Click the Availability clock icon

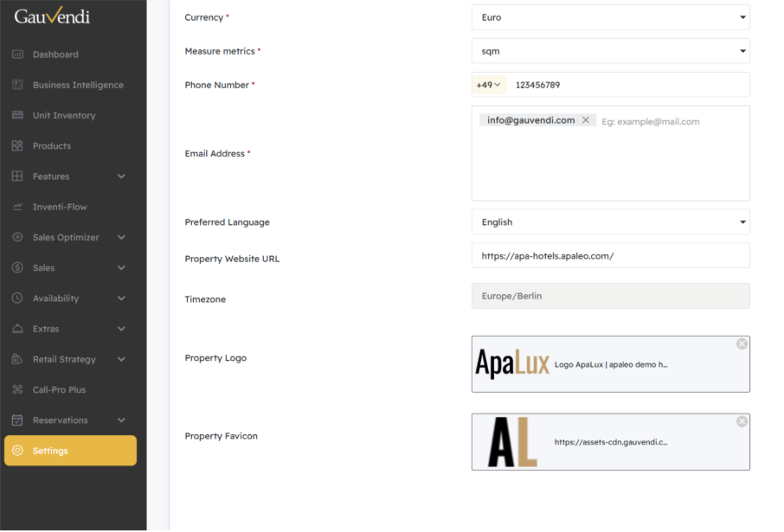[x=17, y=298]
